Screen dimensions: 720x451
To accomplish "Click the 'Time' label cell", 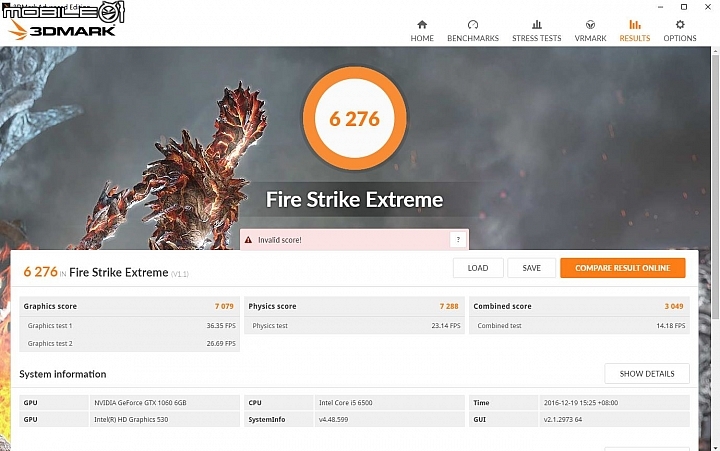I will [x=503, y=403].
